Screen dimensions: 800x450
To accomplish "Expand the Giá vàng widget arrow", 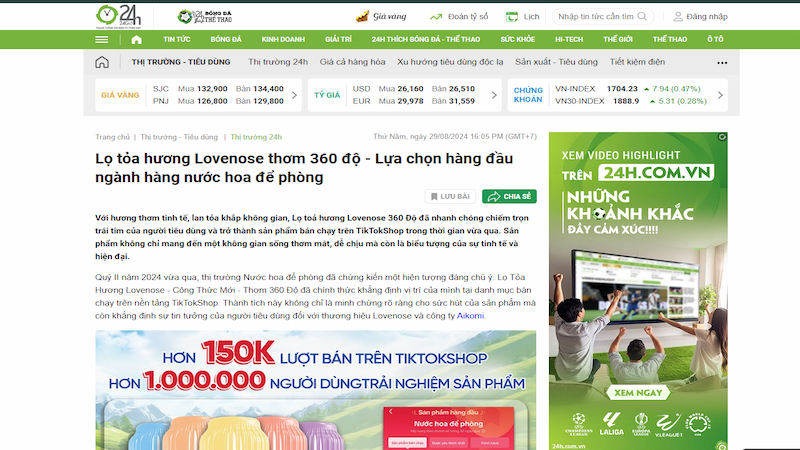I will click(294, 95).
